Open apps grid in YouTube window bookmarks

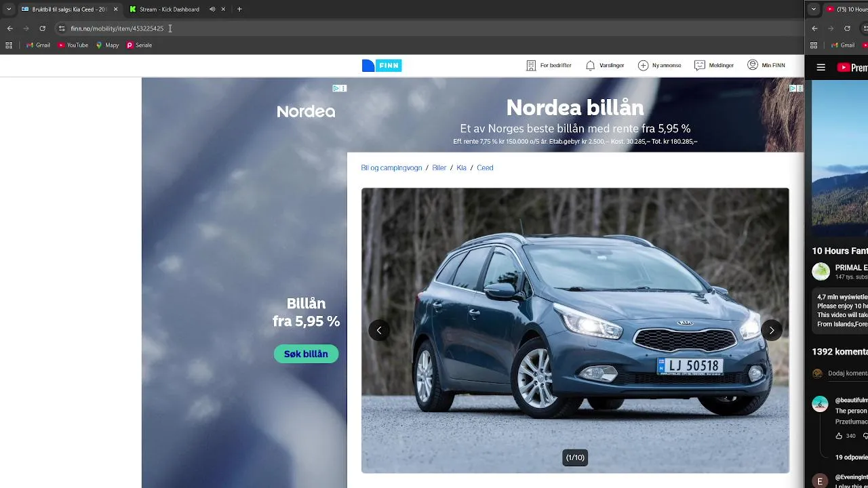814,45
